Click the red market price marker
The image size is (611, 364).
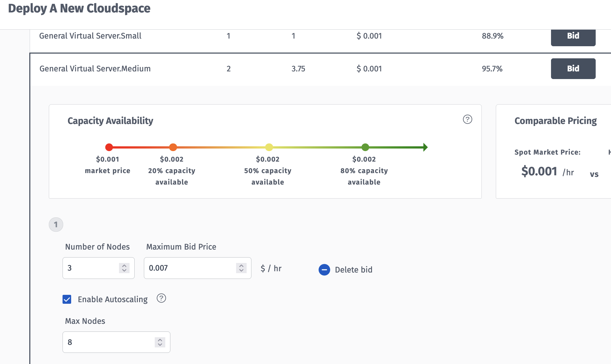pyautogui.click(x=109, y=147)
